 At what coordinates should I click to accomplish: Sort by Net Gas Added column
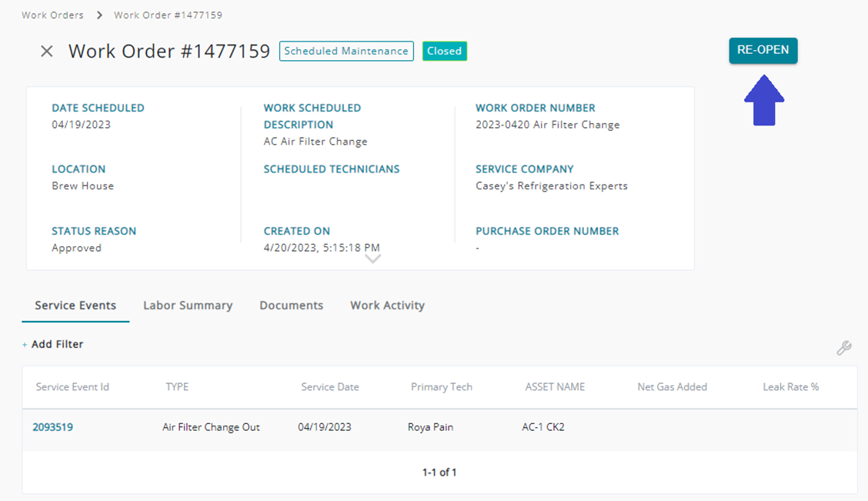tap(672, 387)
